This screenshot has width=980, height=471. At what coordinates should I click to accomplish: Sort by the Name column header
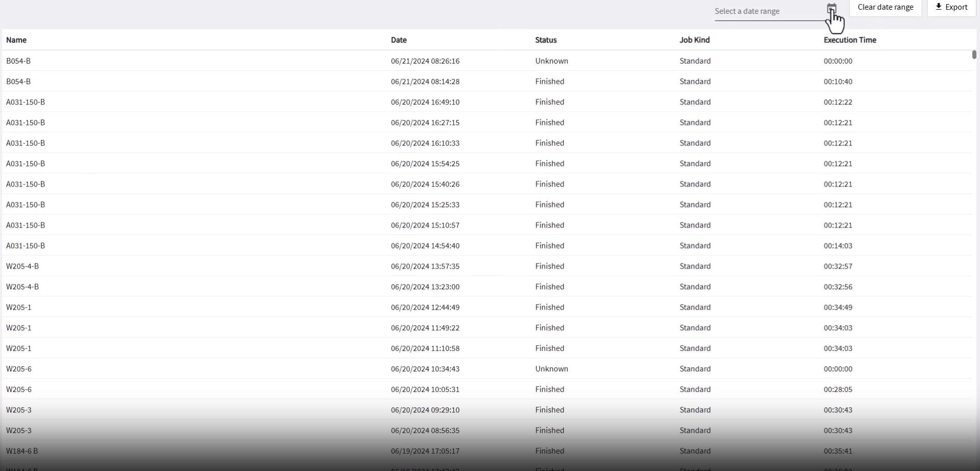tap(16, 40)
